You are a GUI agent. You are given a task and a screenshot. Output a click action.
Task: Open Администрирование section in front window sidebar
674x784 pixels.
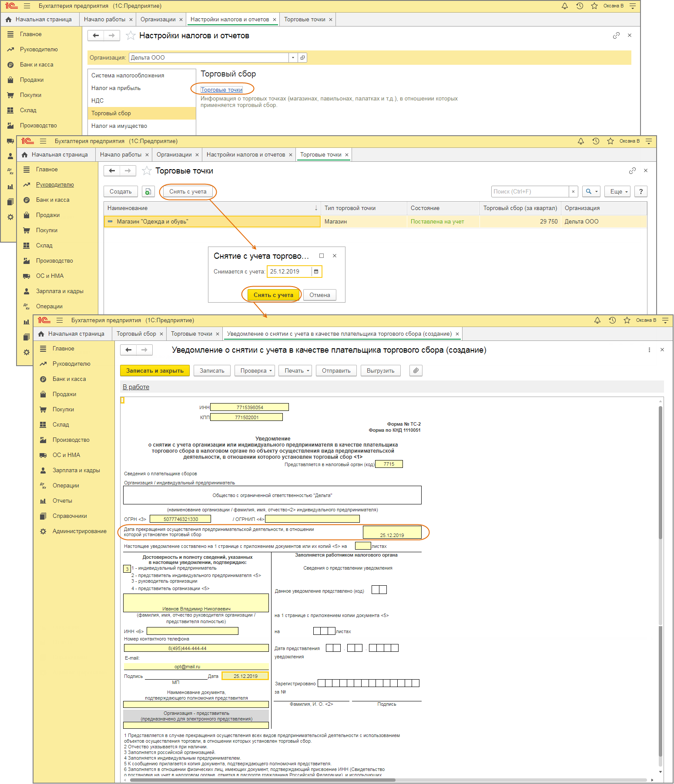pos(80,531)
